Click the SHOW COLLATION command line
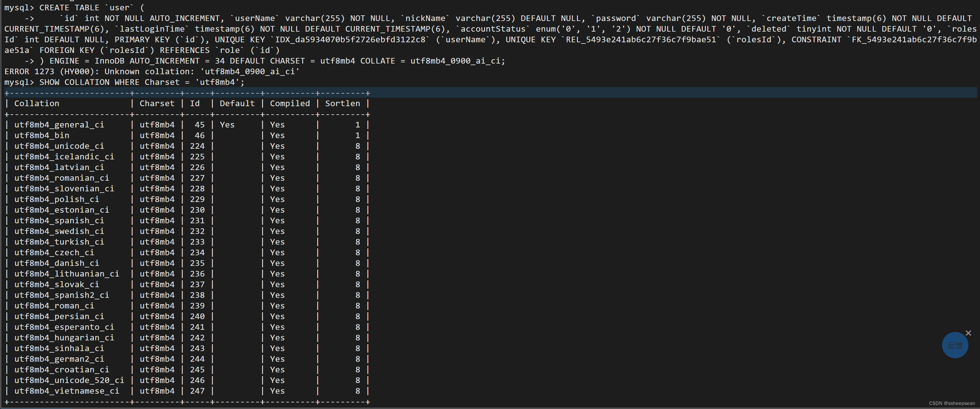This screenshot has height=409, width=980. (x=124, y=82)
